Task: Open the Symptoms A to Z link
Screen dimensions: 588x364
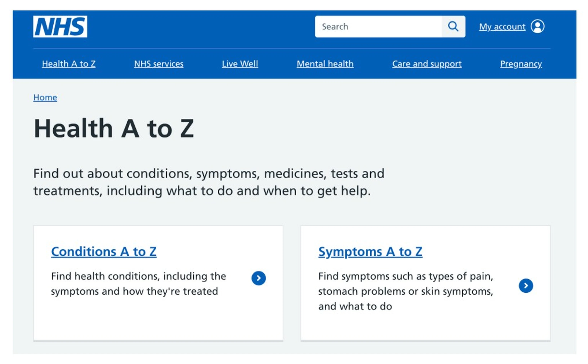Action: tap(370, 252)
